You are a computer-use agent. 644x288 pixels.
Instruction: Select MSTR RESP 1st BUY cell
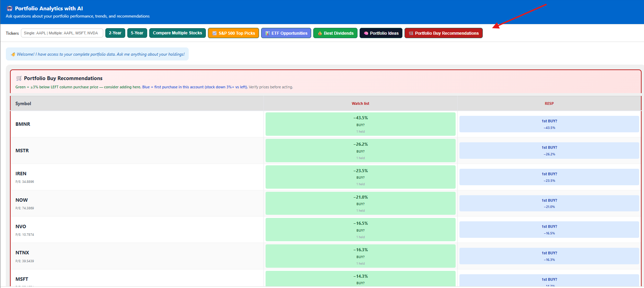[549, 151]
